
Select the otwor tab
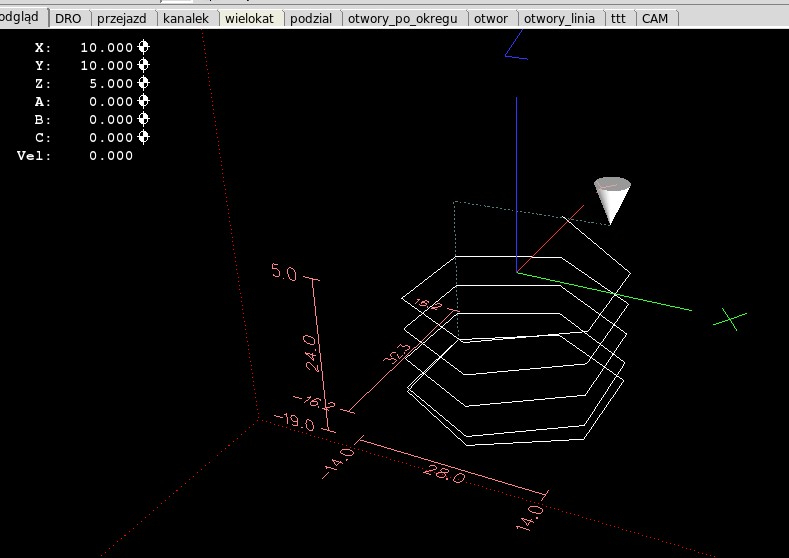pos(491,19)
